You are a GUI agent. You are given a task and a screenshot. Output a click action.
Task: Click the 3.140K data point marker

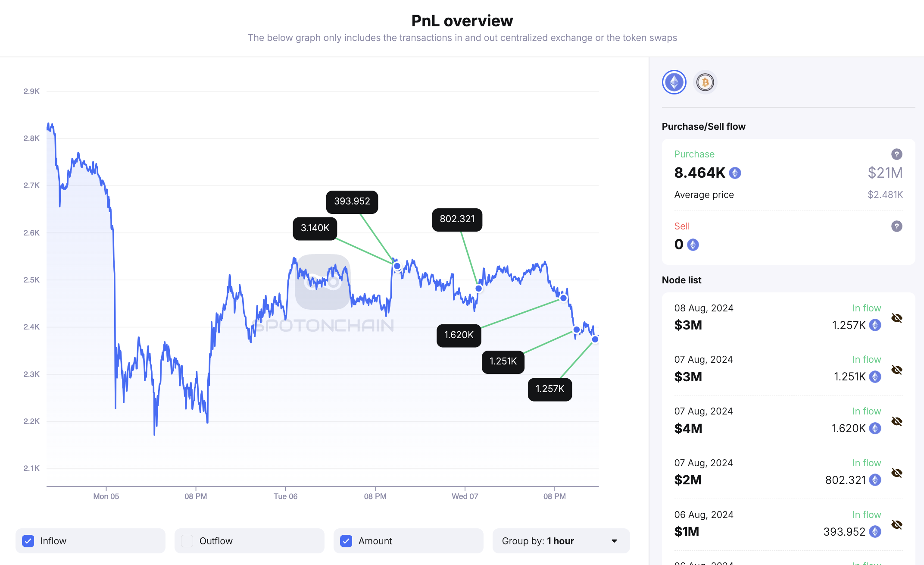click(x=396, y=266)
